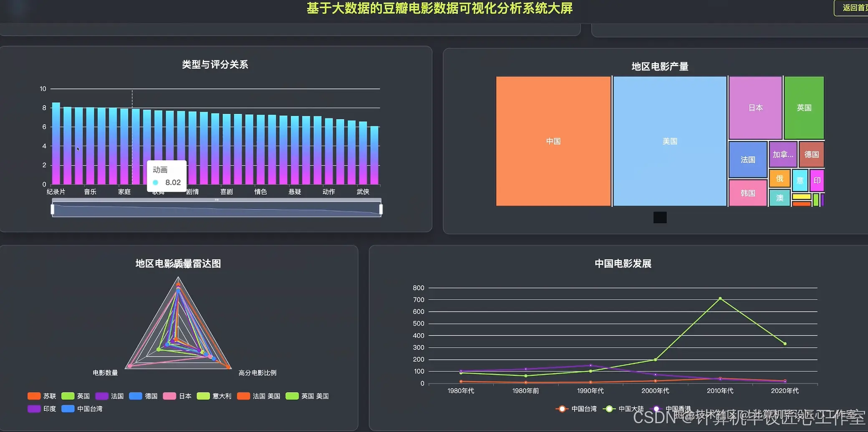Click breadcrumb box below 地区电影产量 treemap
868x432 pixels.
660,217
